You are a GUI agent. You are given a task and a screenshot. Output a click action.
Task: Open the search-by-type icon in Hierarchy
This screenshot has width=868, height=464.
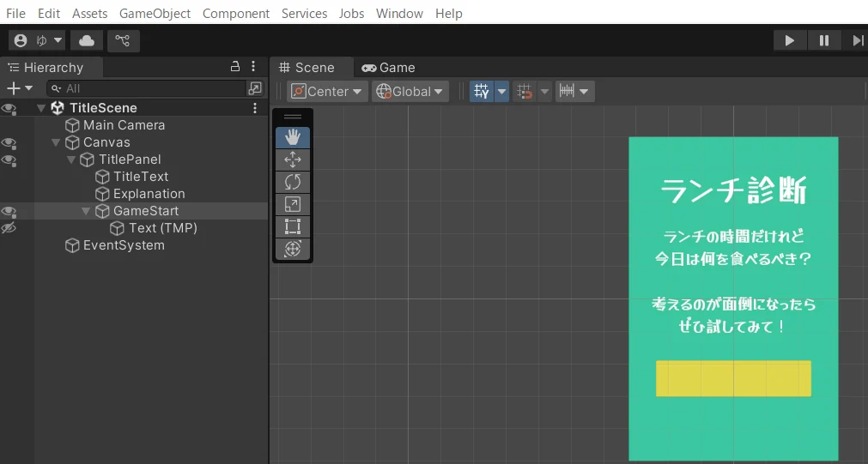tap(255, 88)
